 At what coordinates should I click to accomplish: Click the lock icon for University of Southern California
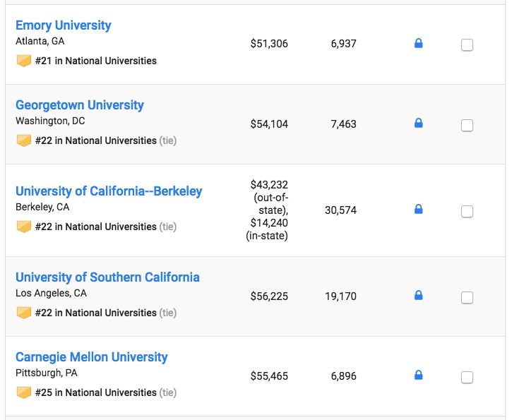pyautogui.click(x=418, y=296)
